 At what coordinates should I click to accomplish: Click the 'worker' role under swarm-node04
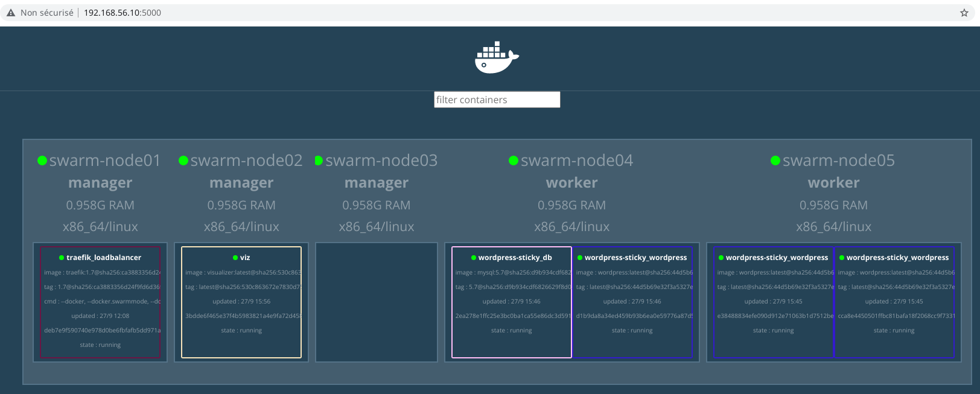pyautogui.click(x=572, y=183)
